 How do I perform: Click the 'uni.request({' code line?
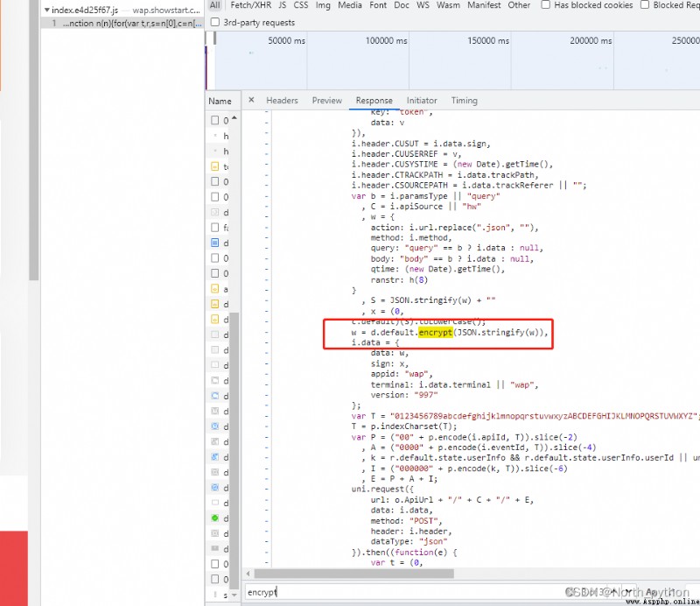click(x=382, y=489)
